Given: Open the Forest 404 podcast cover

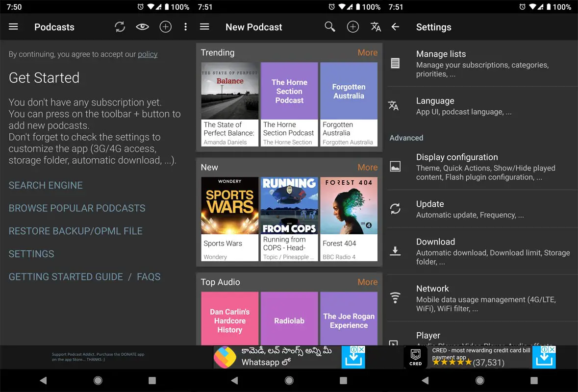Looking at the screenshot, I should click(x=349, y=205).
